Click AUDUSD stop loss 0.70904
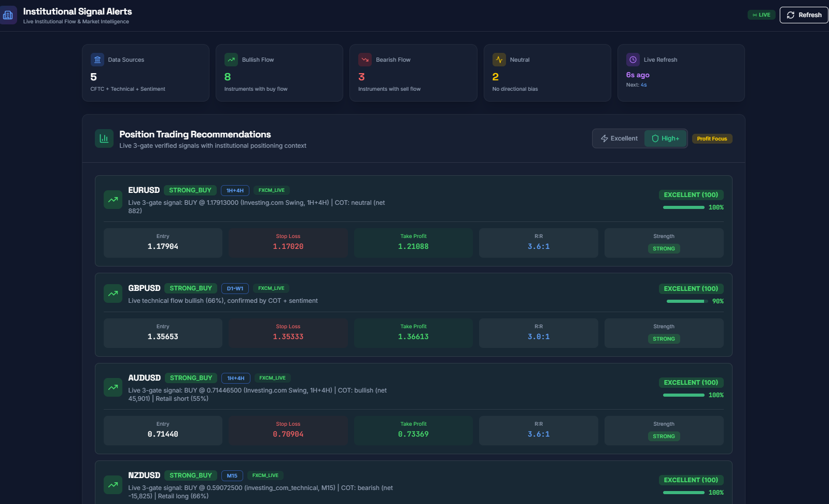 coord(288,434)
